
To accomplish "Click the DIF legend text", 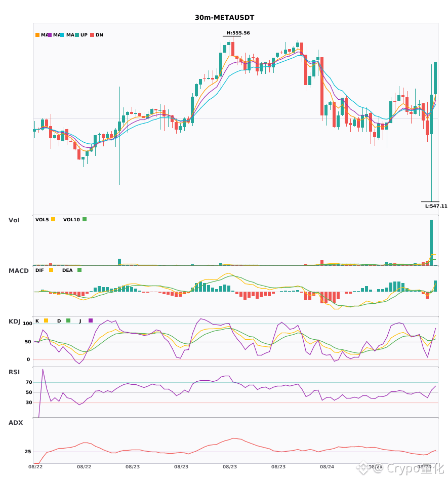I will (39, 270).
